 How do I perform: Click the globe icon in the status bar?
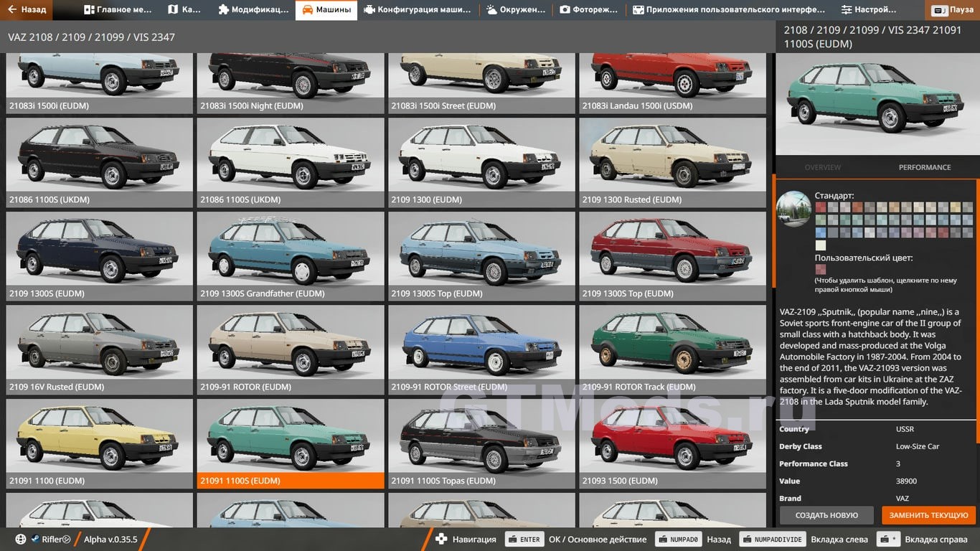[21, 540]
